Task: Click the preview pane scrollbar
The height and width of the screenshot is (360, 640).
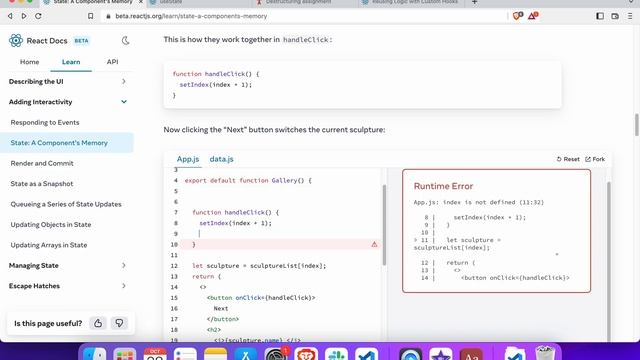Action: point(609,261)
